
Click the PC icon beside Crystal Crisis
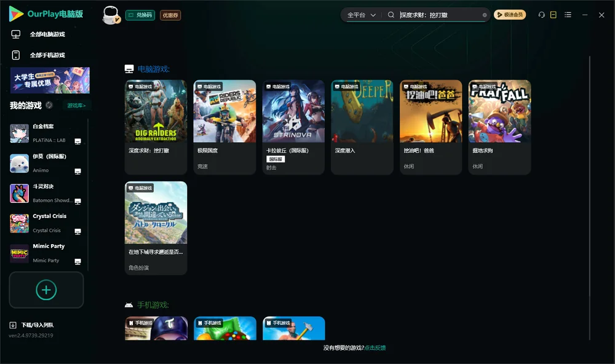77,231
